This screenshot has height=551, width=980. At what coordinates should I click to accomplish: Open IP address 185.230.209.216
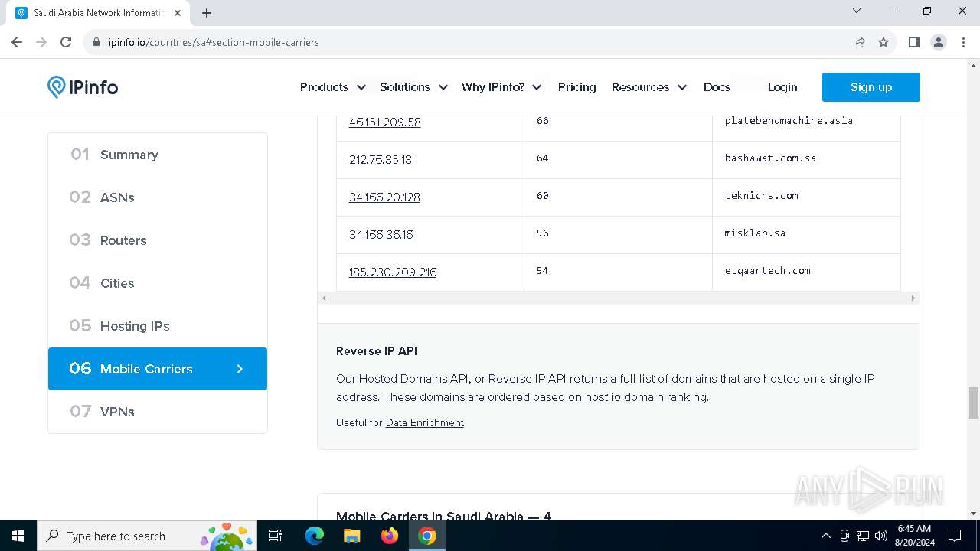(x=393, y=272)
